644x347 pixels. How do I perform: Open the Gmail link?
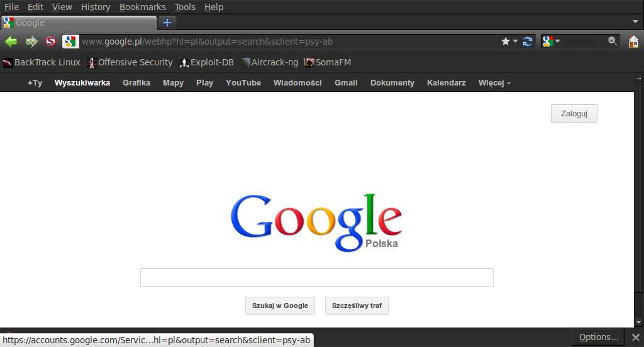click(346, 83)
